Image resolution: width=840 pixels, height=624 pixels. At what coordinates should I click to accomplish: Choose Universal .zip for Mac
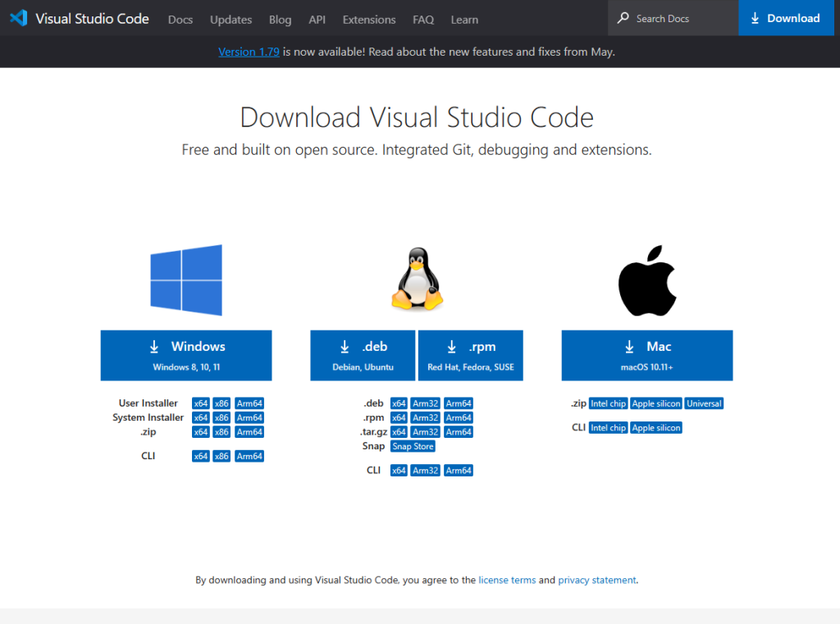tap(705, 403)
